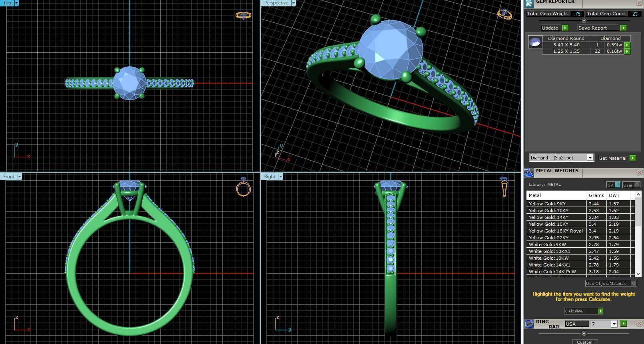Click the Total Gem Weight value field
This screenshot has height=344, width=644.
(577, 14)
